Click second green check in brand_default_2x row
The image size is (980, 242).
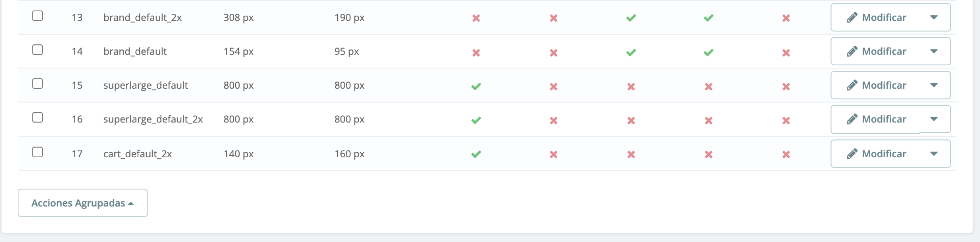[708, 18]
